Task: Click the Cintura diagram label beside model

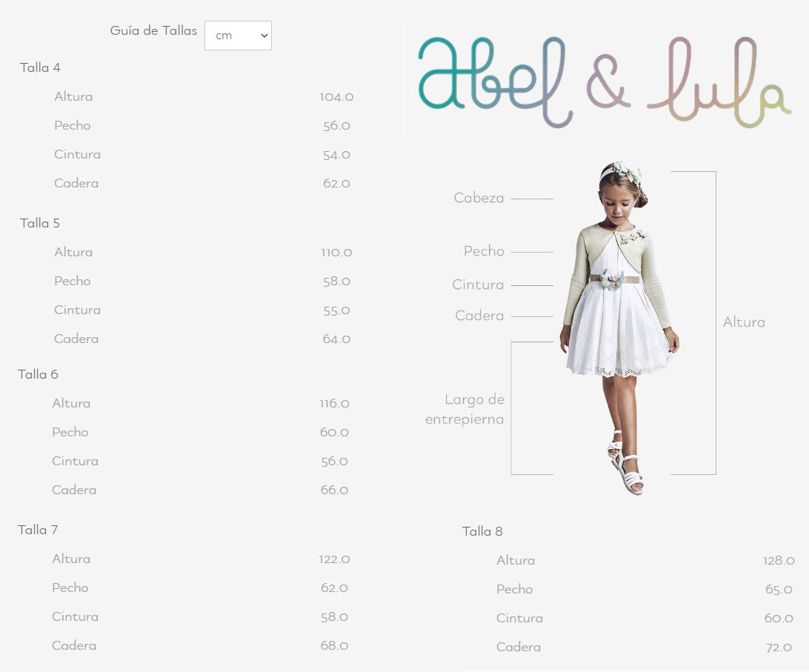Action: [x=478, y=285]
